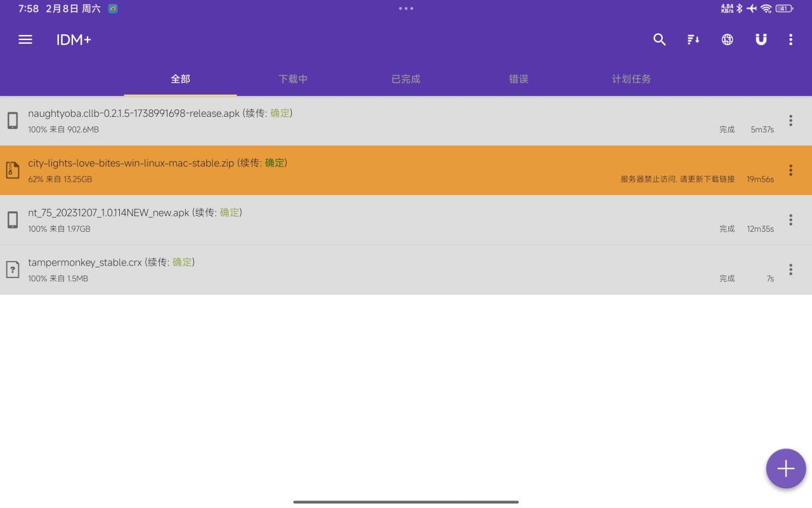Open options for city-lights zip download

[790, 170]
